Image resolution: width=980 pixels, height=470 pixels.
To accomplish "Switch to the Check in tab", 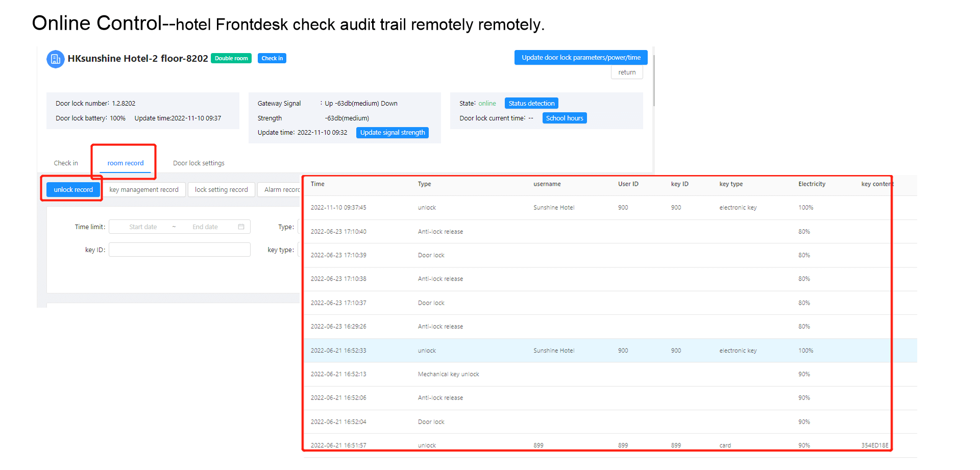I will (66, 163).
